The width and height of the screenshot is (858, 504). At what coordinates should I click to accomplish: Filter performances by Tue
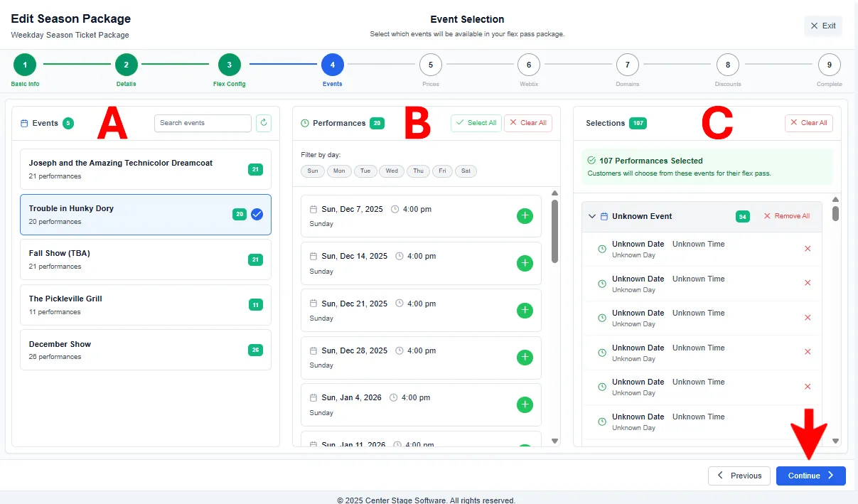pos(365,171)
